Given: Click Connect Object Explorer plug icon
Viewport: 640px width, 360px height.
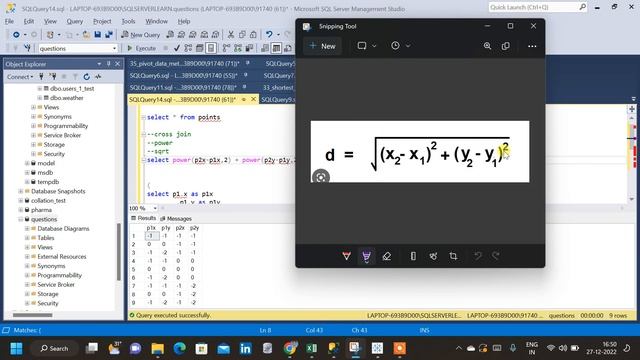Looking at the screenshot, I should (41, 77).
